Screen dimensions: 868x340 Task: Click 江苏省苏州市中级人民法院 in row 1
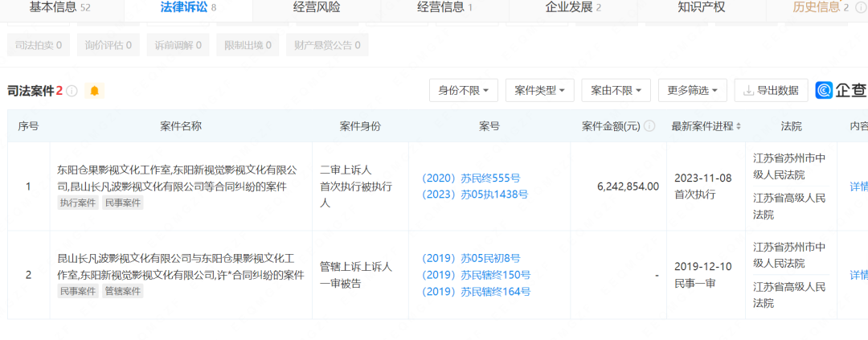[x=790, y=166]
